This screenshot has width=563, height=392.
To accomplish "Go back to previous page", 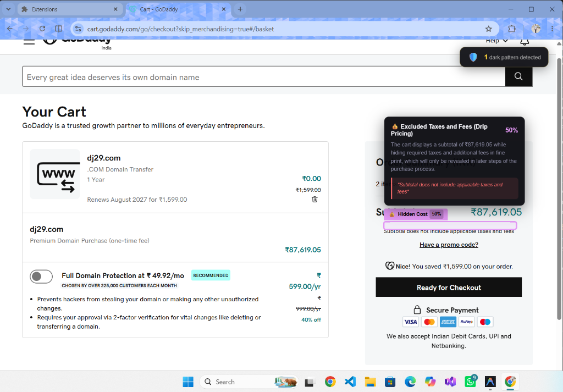I will 10,29.
